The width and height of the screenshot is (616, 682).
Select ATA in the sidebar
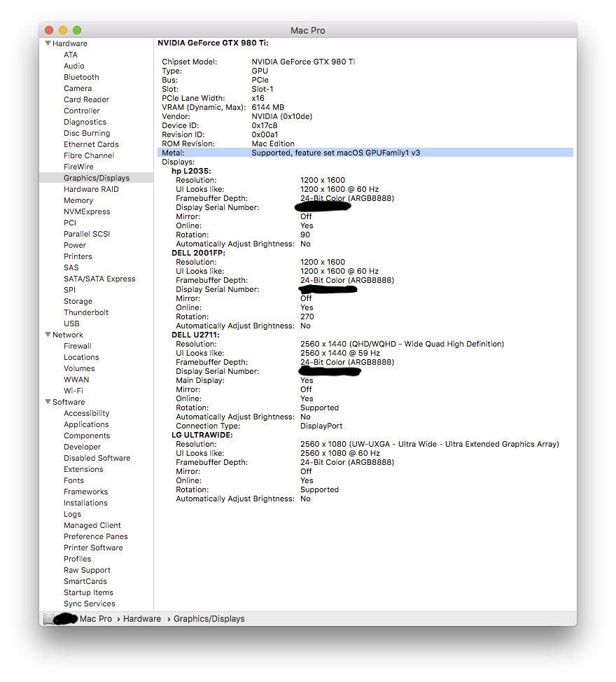(71, 55)
